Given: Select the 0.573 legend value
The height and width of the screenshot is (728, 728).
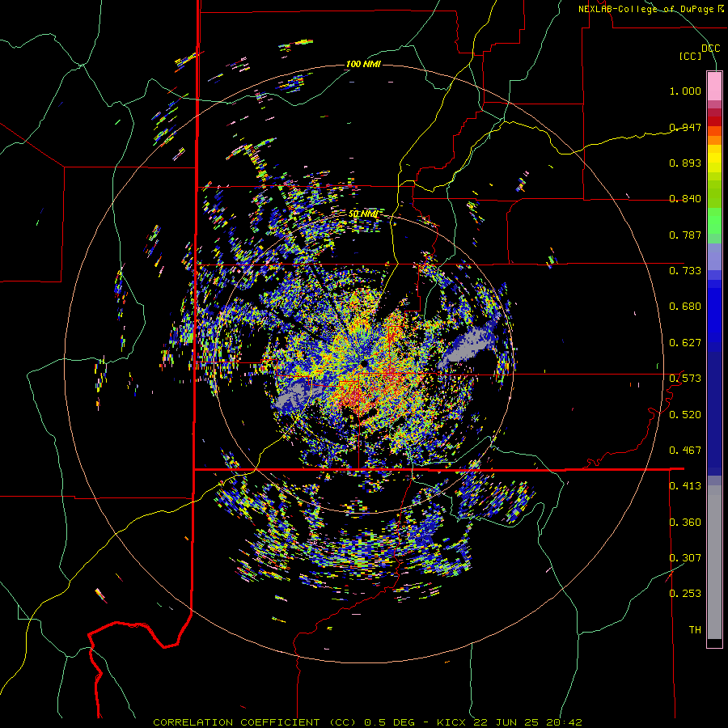Looking at the screenshot, I should [x=685, y=379].
